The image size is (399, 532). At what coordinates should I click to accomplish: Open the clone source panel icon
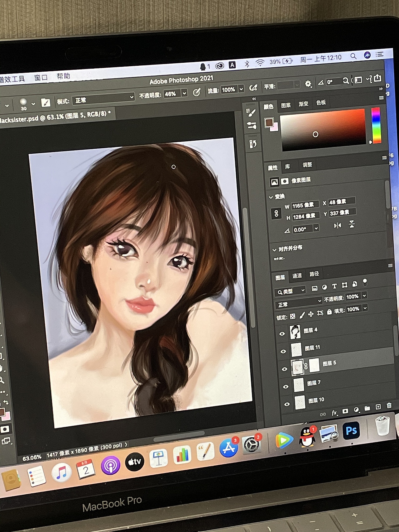252,144
